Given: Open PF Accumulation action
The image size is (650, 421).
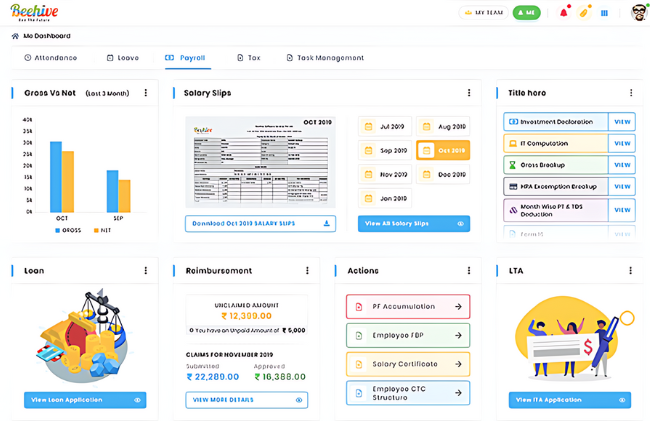Looking at the screenshot, I should [407, 307].
